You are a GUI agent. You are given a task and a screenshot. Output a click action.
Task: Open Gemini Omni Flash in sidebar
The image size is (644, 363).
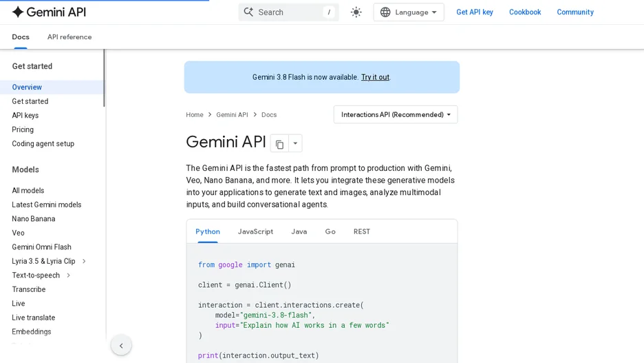tap(41, 247)
